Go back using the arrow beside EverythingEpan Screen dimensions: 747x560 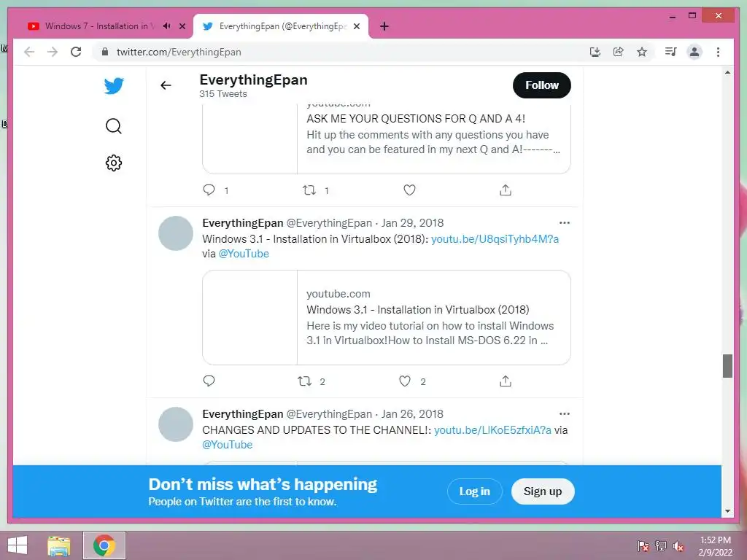[166, 85]
